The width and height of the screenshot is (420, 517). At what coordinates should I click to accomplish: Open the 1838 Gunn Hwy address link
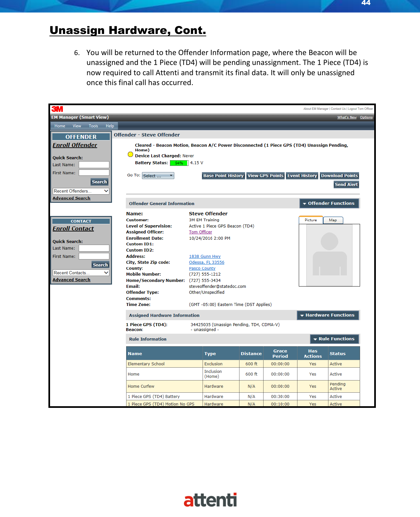[205, 257]
